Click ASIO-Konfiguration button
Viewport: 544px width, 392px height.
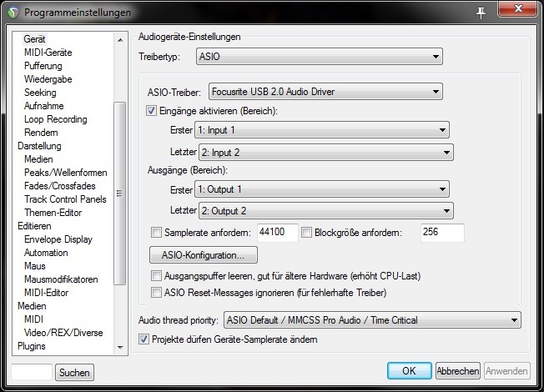click(204, 255)
